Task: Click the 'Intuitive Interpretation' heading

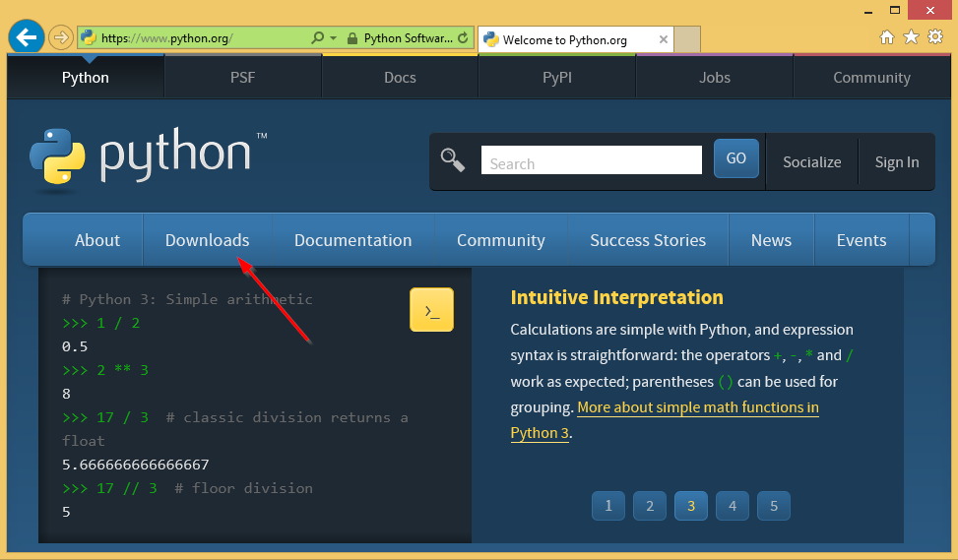Action: tap(616, 297)
